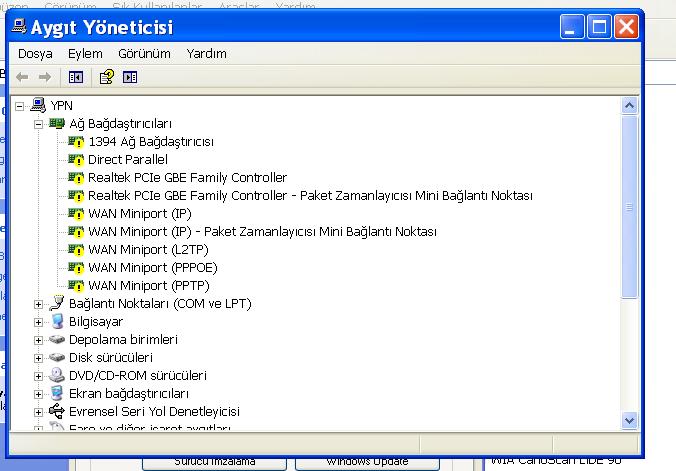This screenshot has height=471, width=676.
Task: Click Sürücü İmzalama button in background window
Action: (215, 462)
